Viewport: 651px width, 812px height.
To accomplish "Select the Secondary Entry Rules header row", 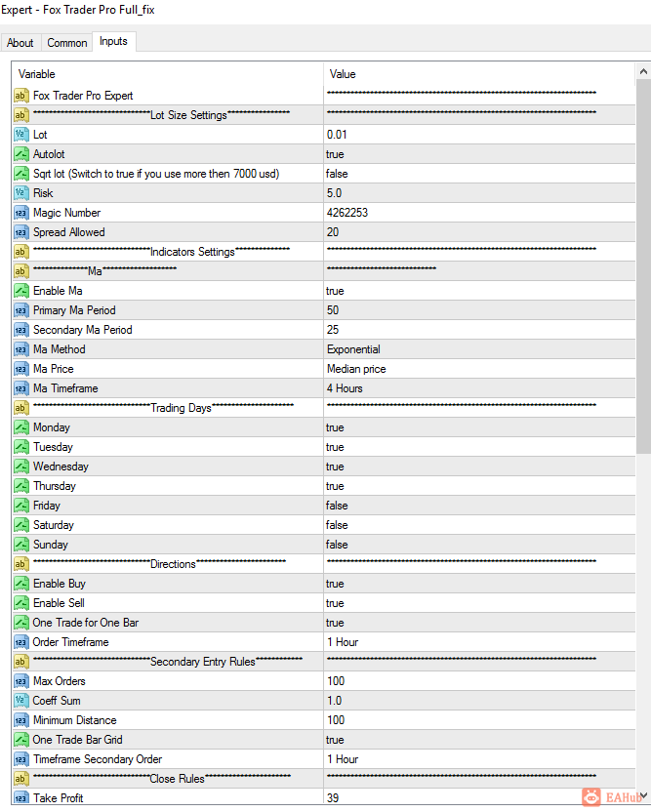I will 324,662.
